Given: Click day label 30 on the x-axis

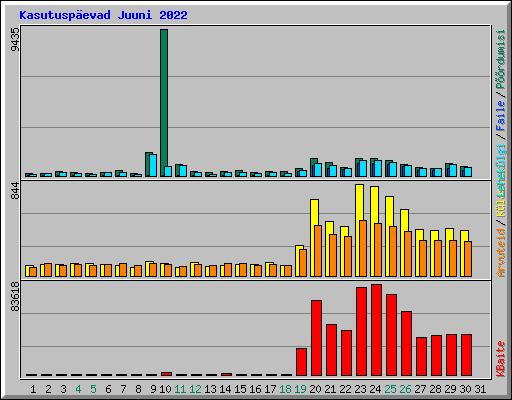Looking at the screenshot, I should pos(465,389).
